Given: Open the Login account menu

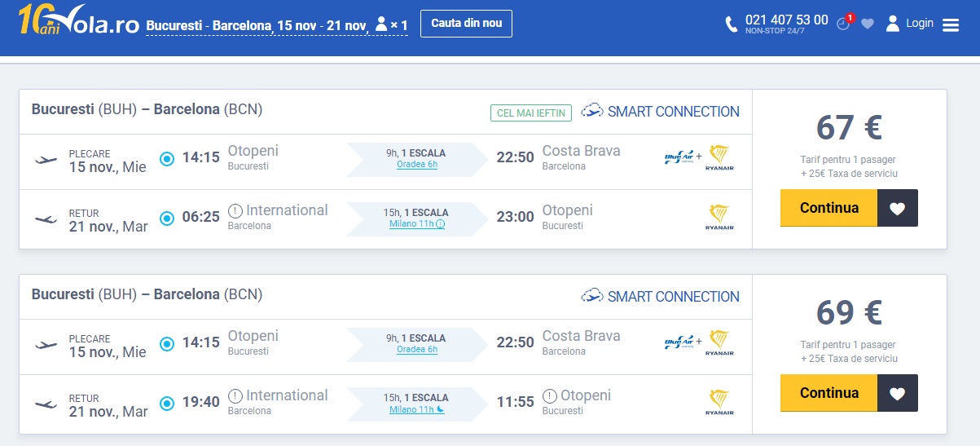Looking at the screenshot, I should point(910,23).
